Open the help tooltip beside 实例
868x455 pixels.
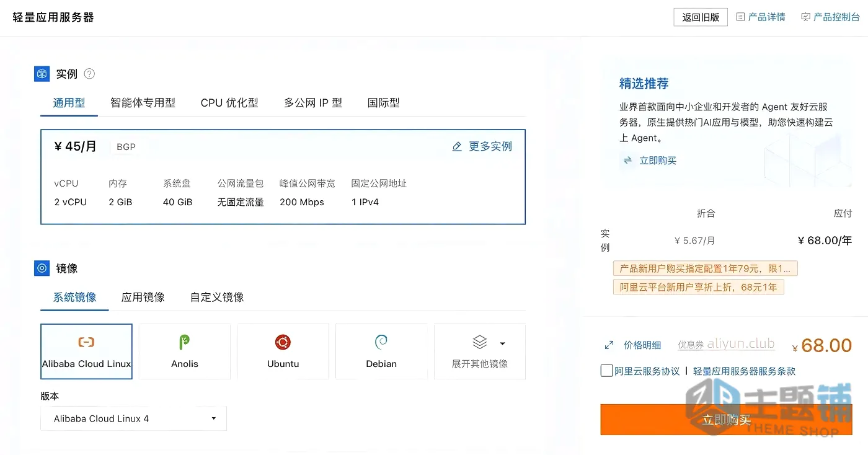click(89, 74)
